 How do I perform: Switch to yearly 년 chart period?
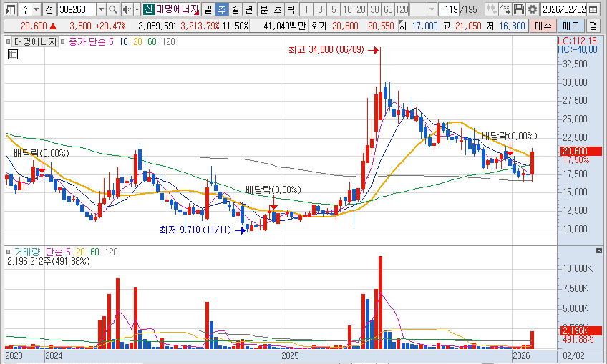[x=248, y=9]
